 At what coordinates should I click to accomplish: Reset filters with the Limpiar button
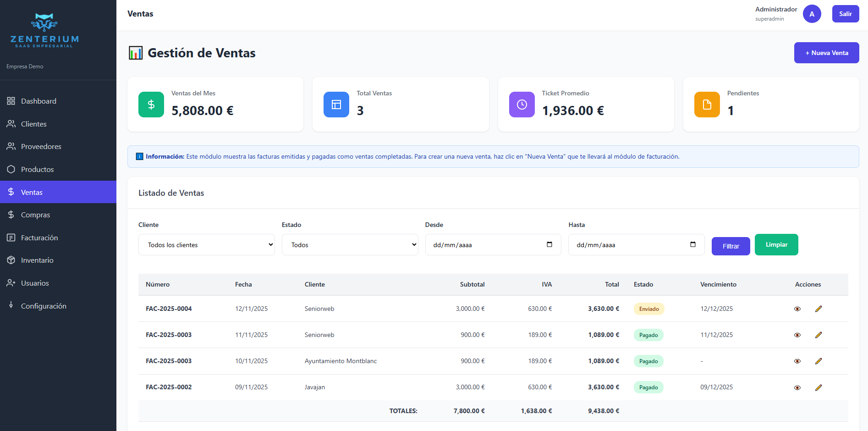[x=776, y=244]
